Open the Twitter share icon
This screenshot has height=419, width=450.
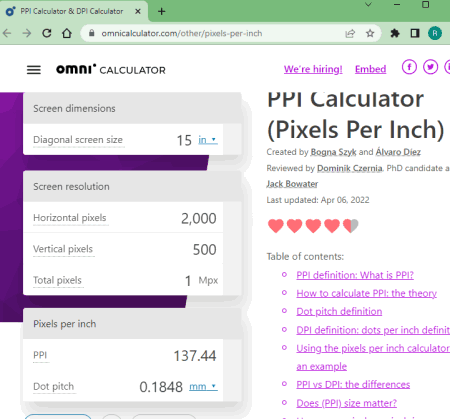pyautogui.click(x=430, y=67)
